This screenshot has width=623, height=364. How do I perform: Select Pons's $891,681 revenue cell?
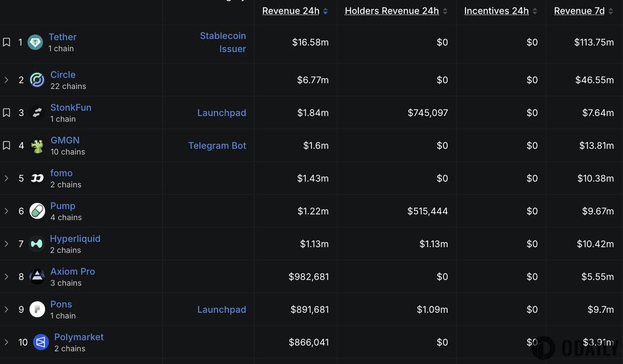coord(310,310)
